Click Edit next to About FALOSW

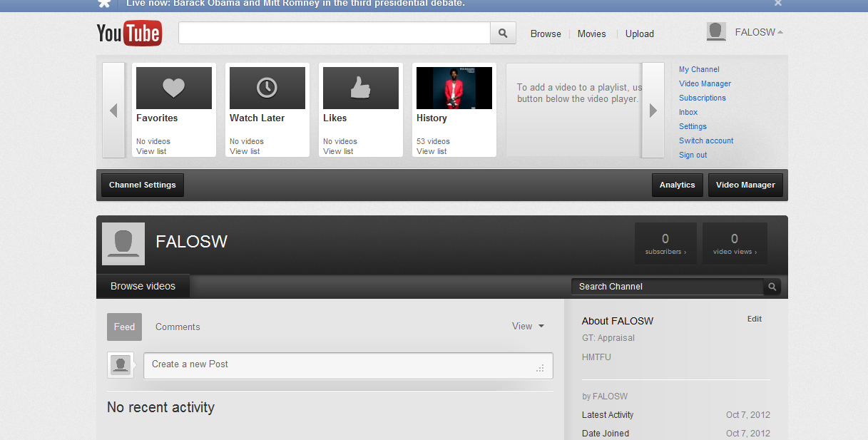point(755,319)
